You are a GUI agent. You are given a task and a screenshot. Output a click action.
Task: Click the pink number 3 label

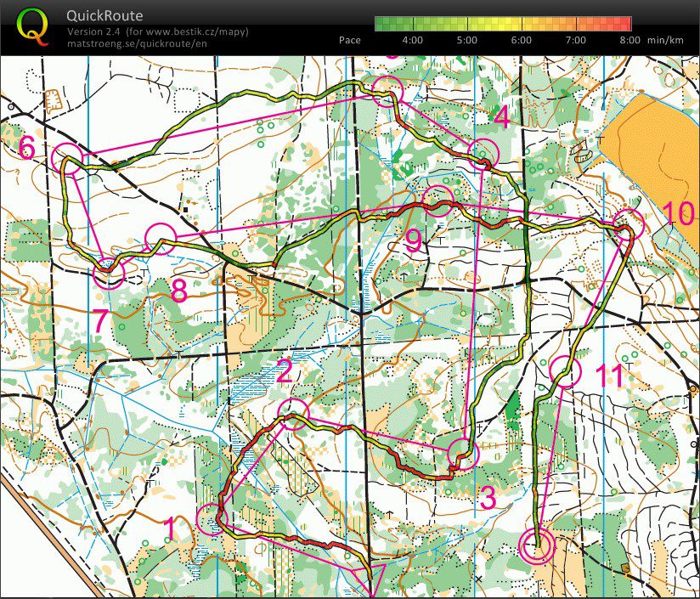pyautogui.click(x=488, y=498)
